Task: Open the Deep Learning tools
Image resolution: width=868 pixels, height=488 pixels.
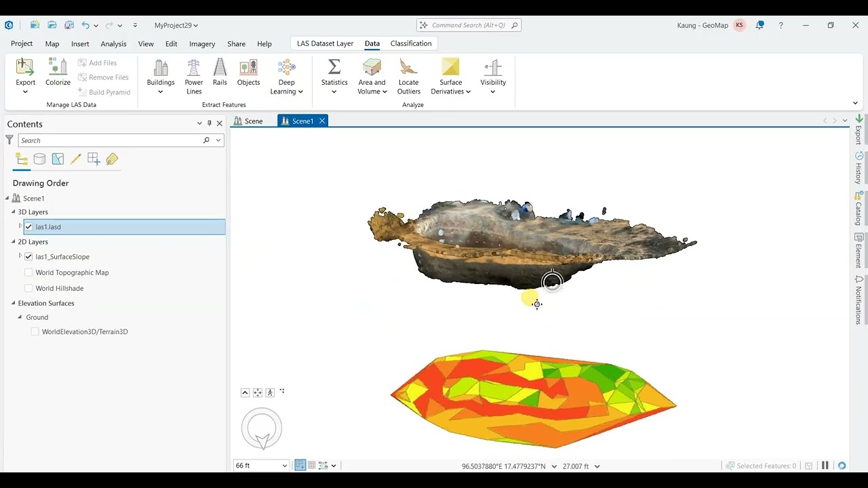Action: (x=286, y=76)
